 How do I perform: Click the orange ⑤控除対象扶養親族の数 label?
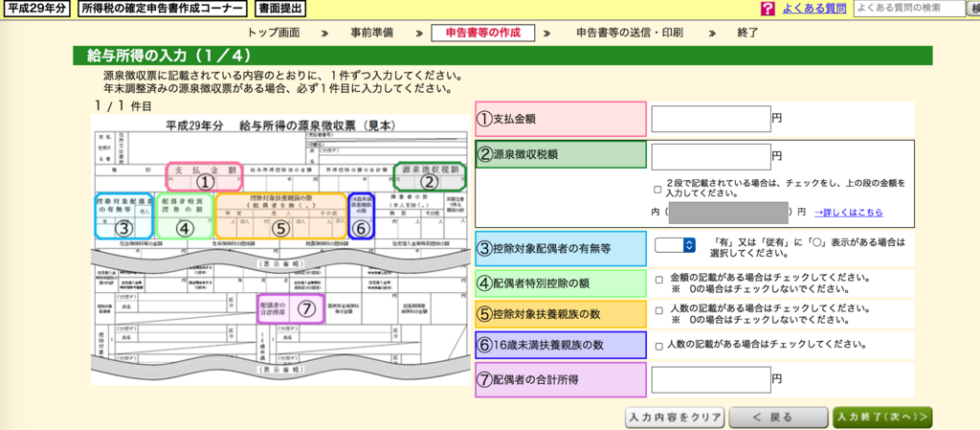(x=561, y=314)
